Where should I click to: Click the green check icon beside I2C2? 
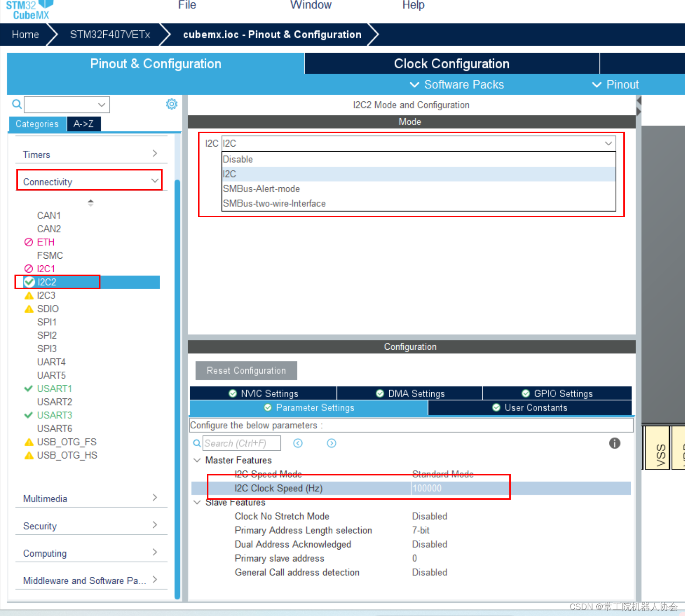29,282
